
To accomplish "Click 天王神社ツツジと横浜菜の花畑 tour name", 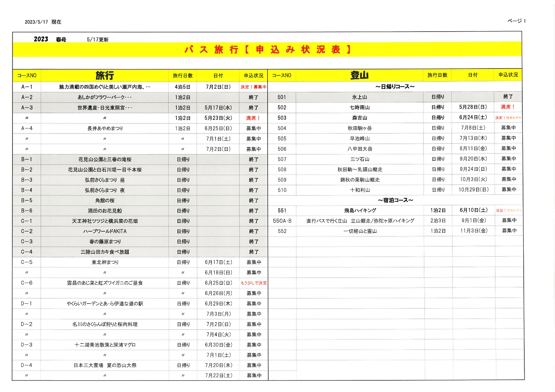I will pyautogui.click(x=105, y=221).
